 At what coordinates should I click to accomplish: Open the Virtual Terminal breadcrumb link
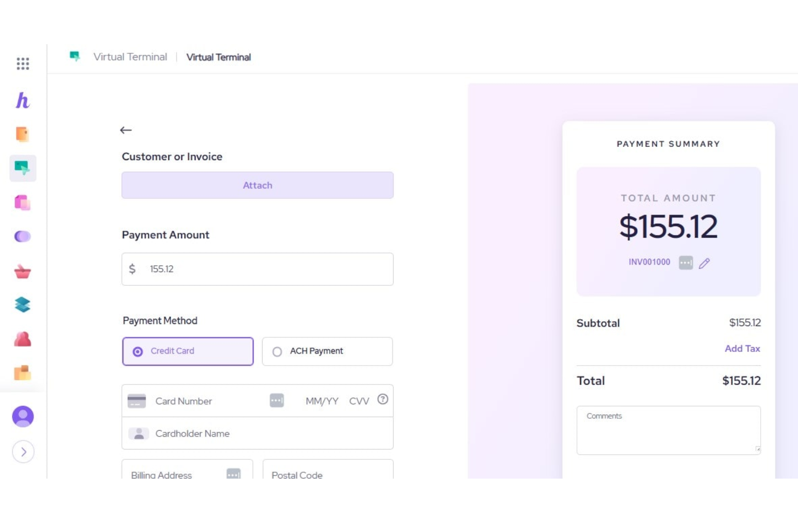(x=130, y=57)
